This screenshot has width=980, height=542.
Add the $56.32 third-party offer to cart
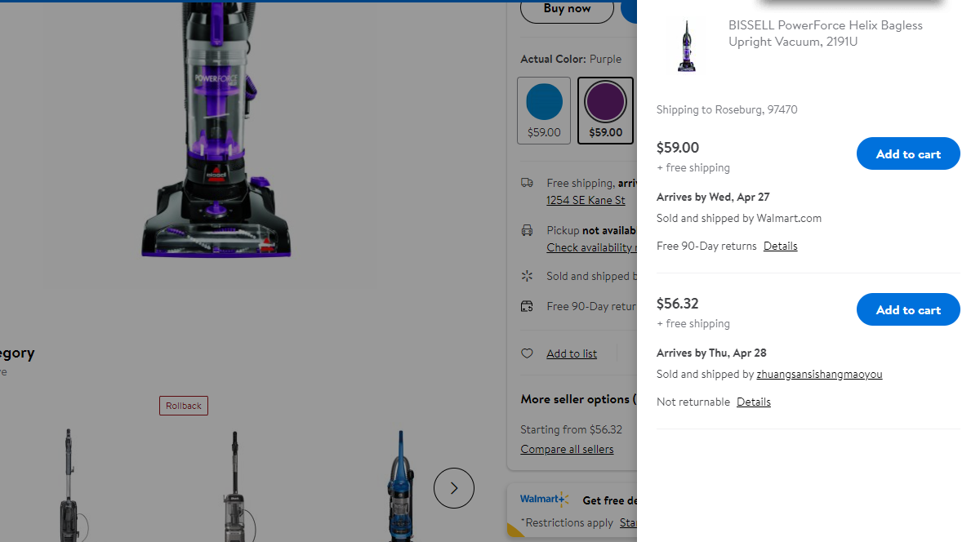908,309
